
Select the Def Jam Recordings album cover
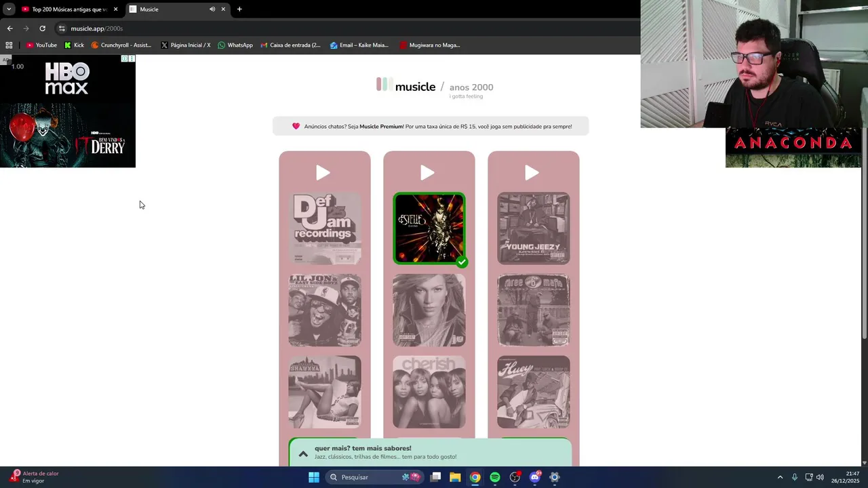click(x=325, y=228)
